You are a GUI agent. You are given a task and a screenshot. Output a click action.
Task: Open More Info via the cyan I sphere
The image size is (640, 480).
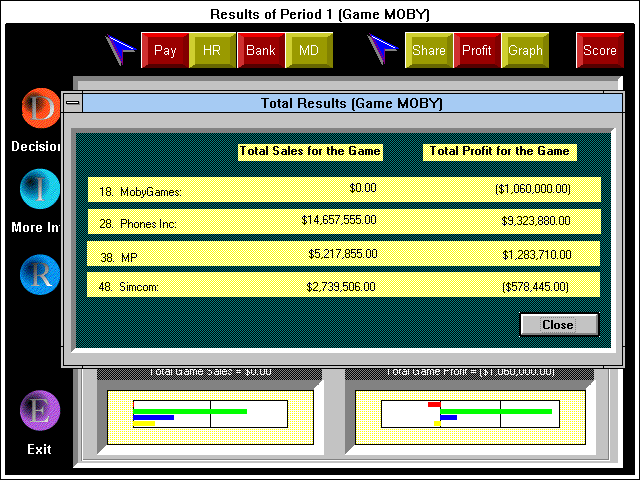(40, 189)
